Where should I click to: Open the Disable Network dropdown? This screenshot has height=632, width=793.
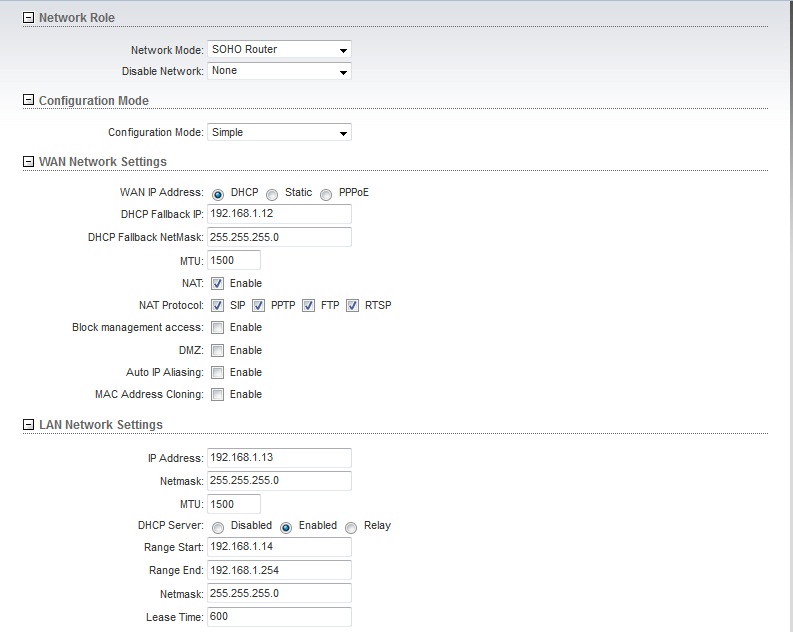279,72
